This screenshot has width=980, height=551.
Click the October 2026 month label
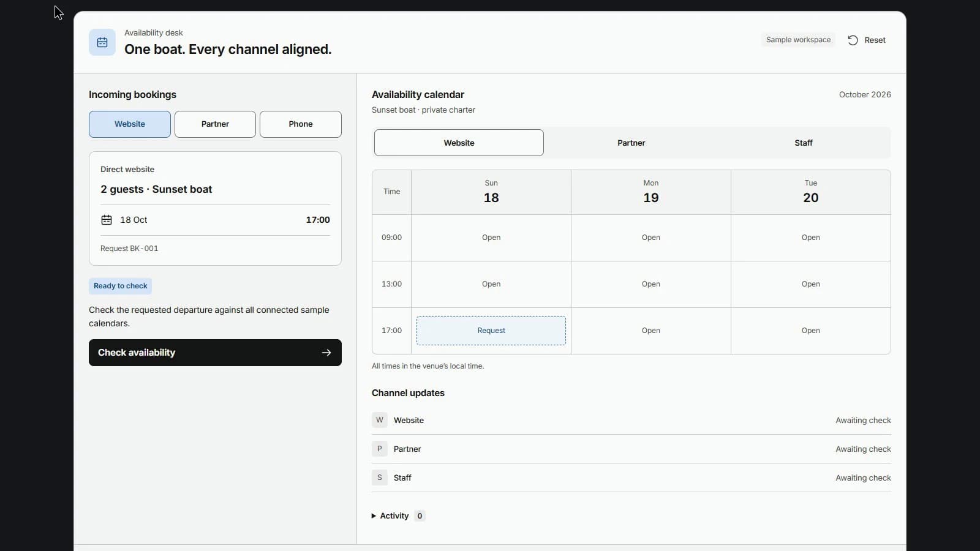pyautogui.click(x=865, y=95)
